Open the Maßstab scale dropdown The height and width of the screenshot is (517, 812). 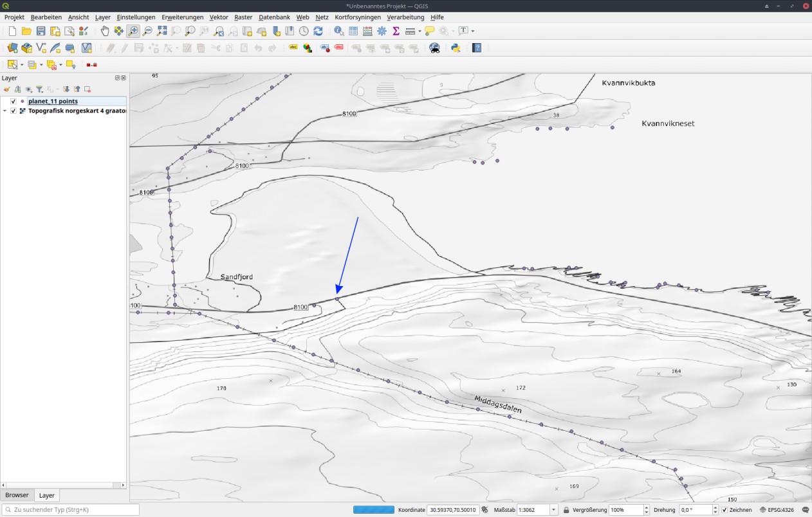click(553, 510)
